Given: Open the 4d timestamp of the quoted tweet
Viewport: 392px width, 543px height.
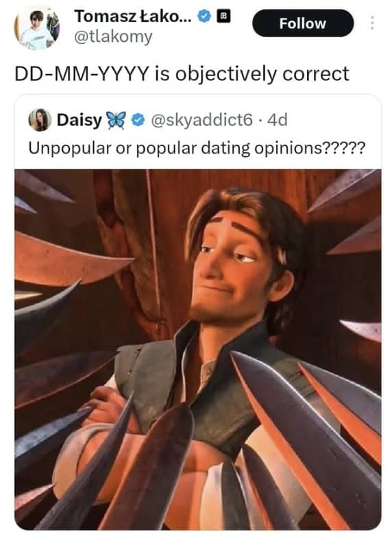Looking at the screenshot, I should (x=278, y=120).
